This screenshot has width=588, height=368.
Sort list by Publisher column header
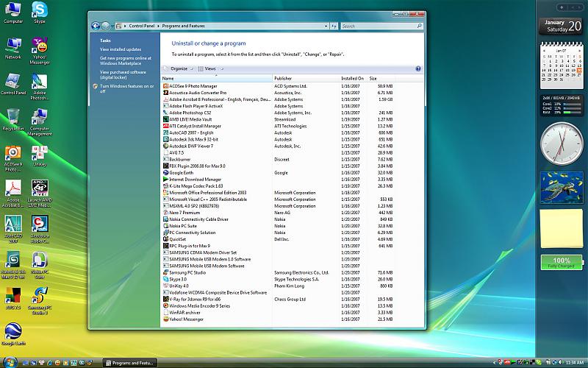283,78
